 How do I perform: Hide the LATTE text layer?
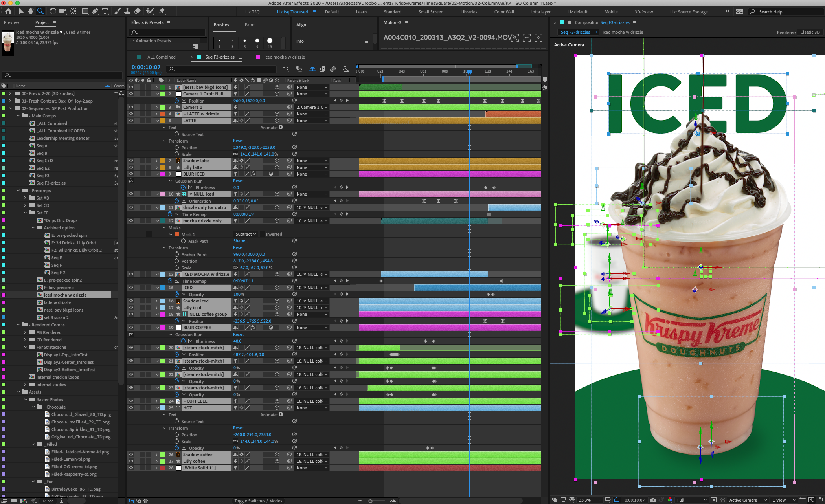131,121
